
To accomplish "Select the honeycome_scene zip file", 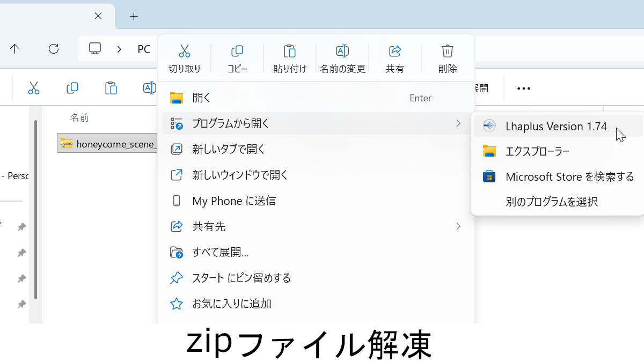I will click(x=107, y=143).
